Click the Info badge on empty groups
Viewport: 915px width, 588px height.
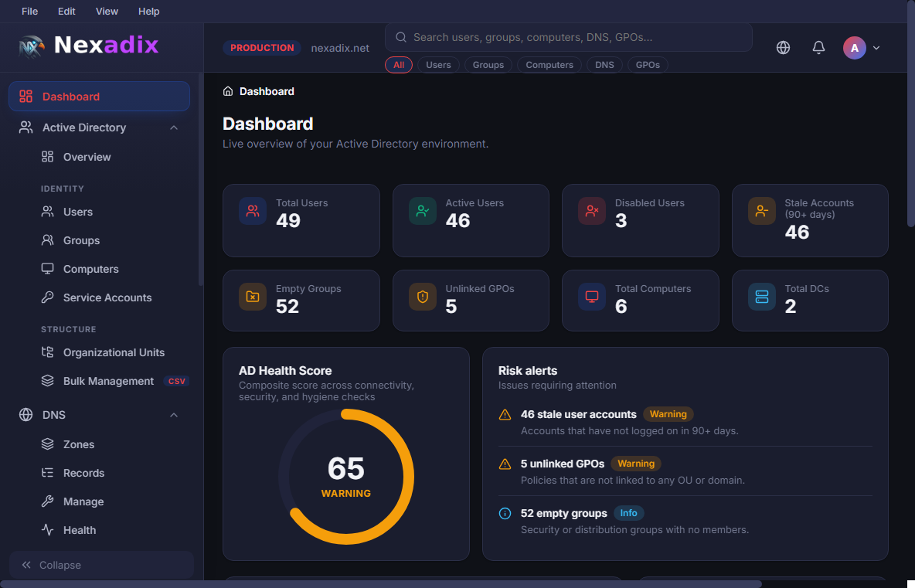click(x=628, y=513)
